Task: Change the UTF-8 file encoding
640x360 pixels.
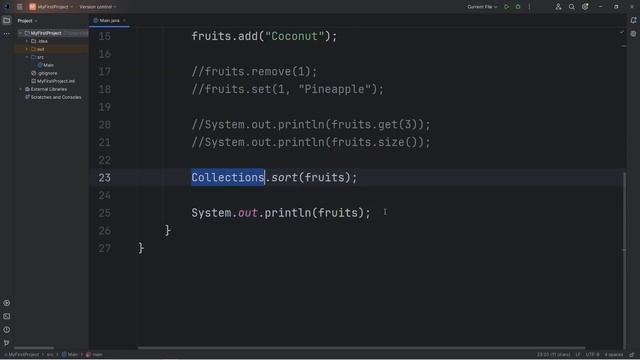Action: coord(592,355)
